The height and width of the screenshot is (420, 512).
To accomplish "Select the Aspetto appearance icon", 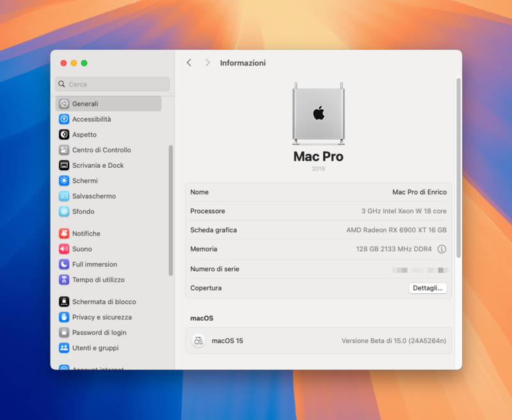I will click(x=64, y=134).
